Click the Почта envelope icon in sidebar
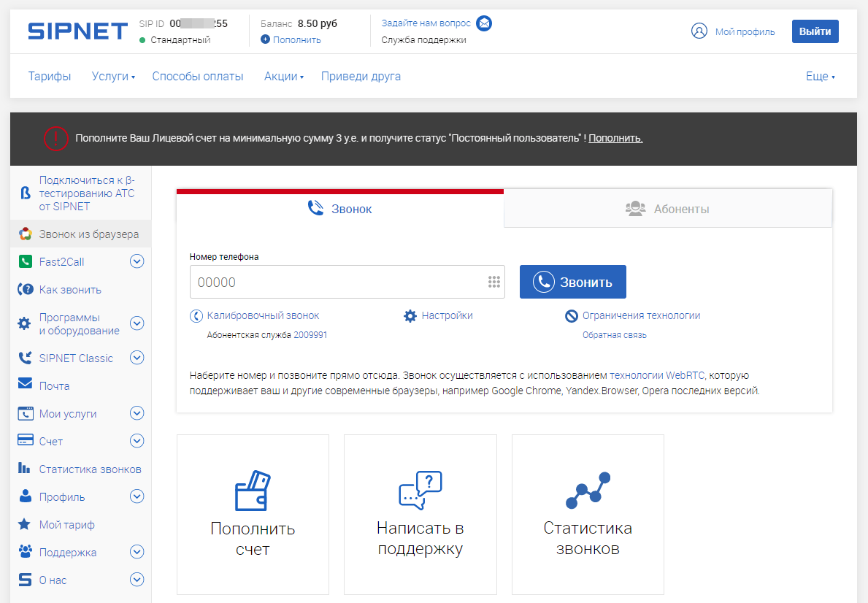868x603 pixels. (x=25, y=383)
